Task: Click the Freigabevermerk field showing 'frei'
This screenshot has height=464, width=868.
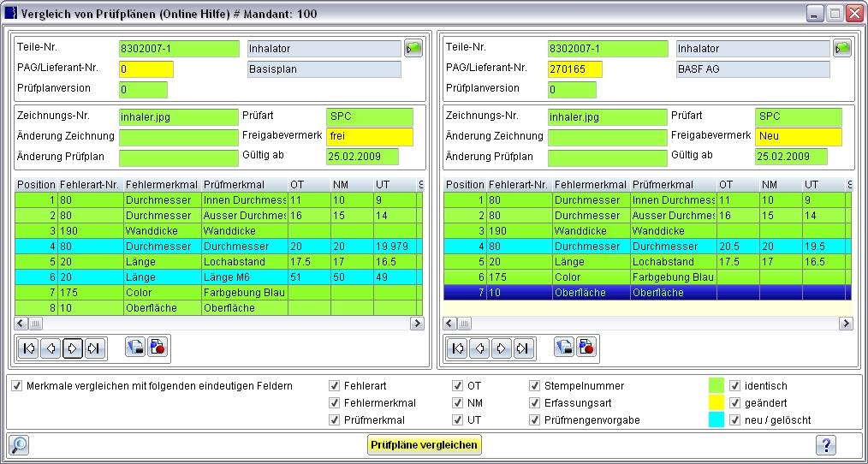Action: 369,136
